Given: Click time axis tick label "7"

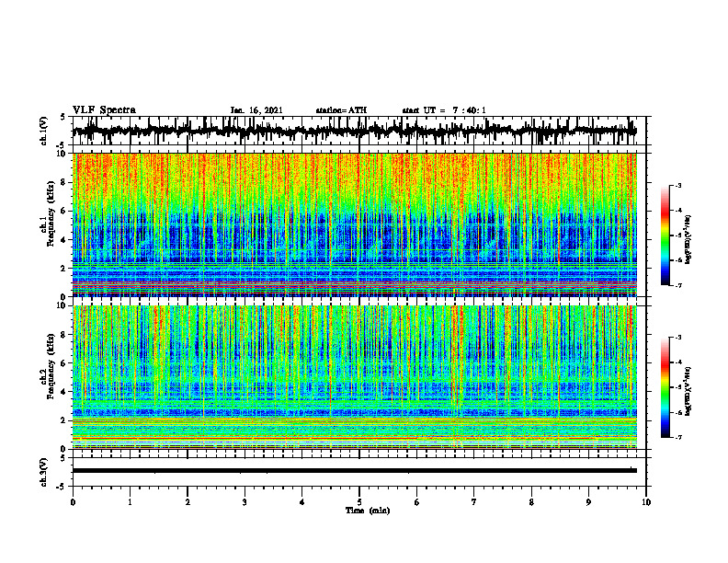Looking at the screenshot, I should [474, 502].
